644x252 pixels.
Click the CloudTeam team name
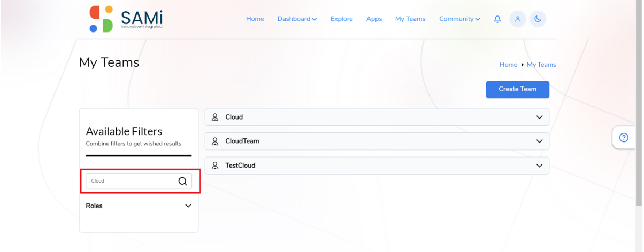pyautogui.click(x=242, y=141)
